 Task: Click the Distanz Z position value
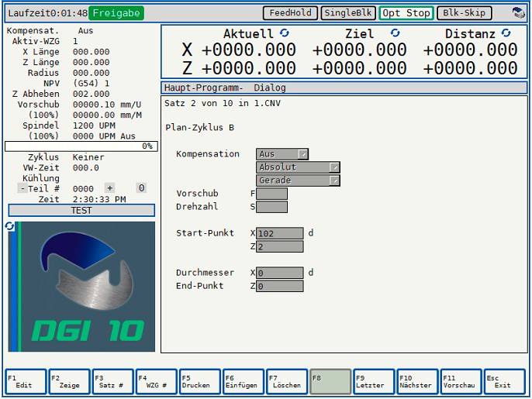click(470, 68)
